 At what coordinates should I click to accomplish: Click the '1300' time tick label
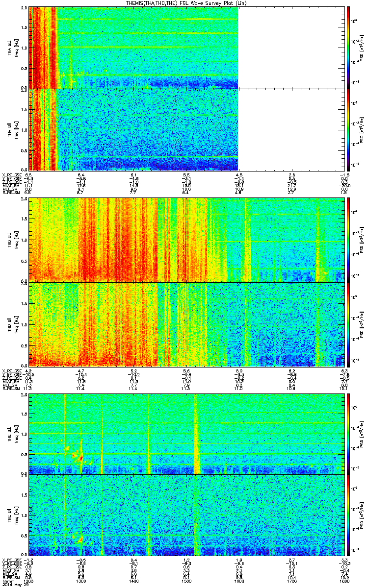point(81,580)
